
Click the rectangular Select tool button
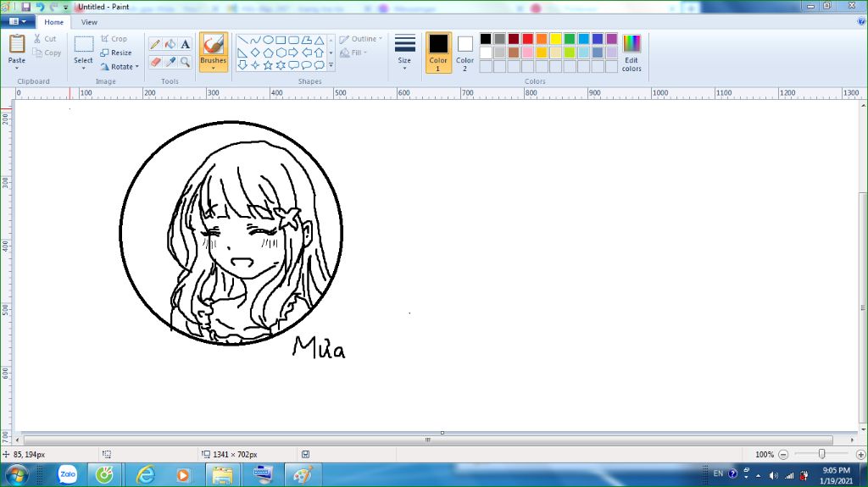[84, 44]
